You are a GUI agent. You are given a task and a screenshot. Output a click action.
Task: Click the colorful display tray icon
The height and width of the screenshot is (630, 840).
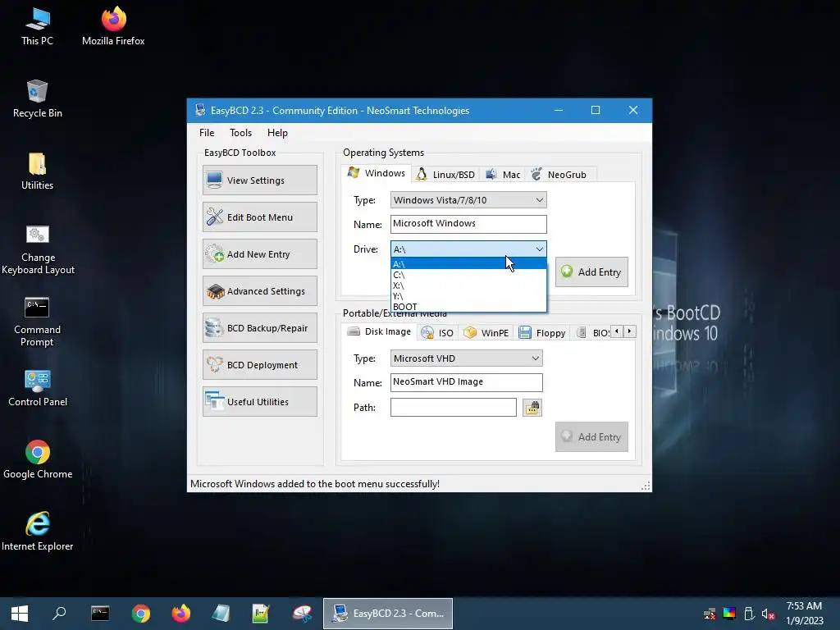coord(729,614)
